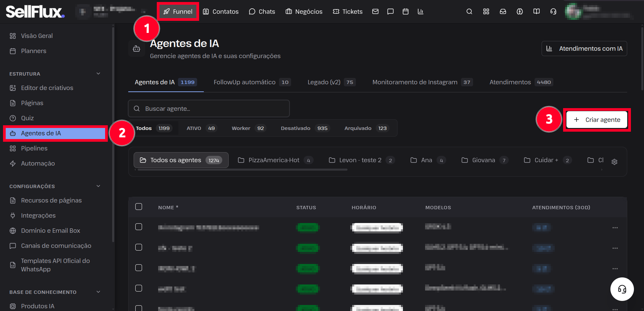
Task: Click the magnifier search icon in top bar
Action: tap(469, 11)
